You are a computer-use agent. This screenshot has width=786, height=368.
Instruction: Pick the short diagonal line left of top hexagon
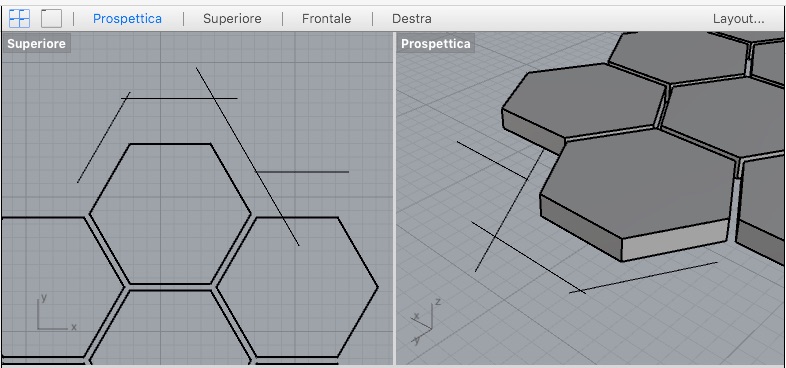point(103,137)
